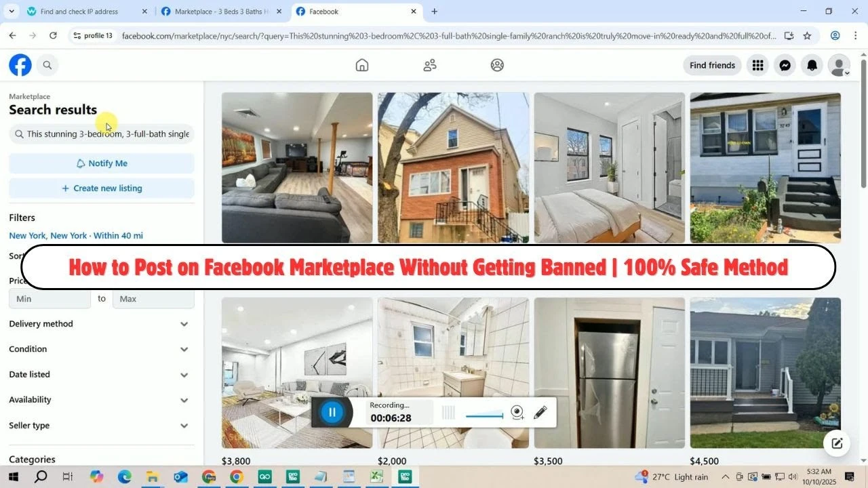This screenshot has height=488, width=868.
Task: Click the new message compose icon
Action: pyautogui.click(x=837, y=443)
